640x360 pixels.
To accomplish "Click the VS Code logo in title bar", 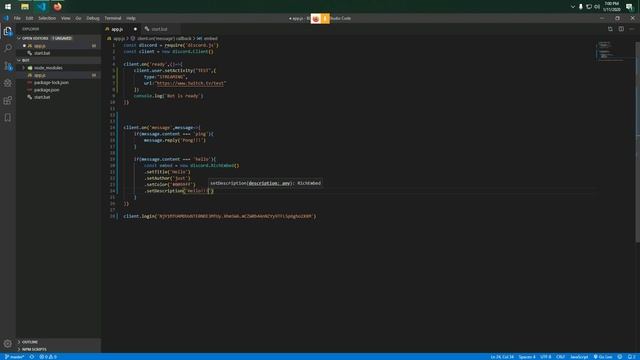I will tap(6, 18).
